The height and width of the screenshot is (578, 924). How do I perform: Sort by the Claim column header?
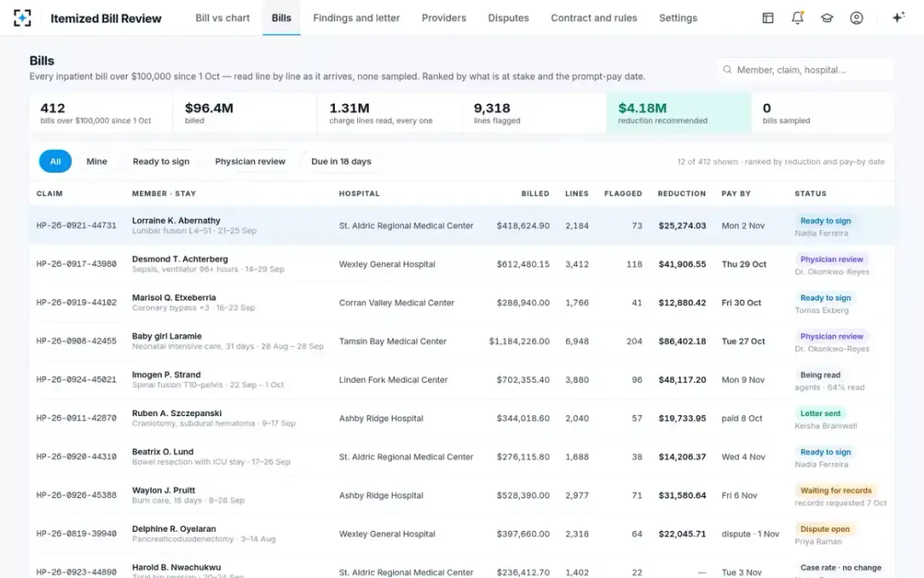pyautogui.click(x=49, y=193)
